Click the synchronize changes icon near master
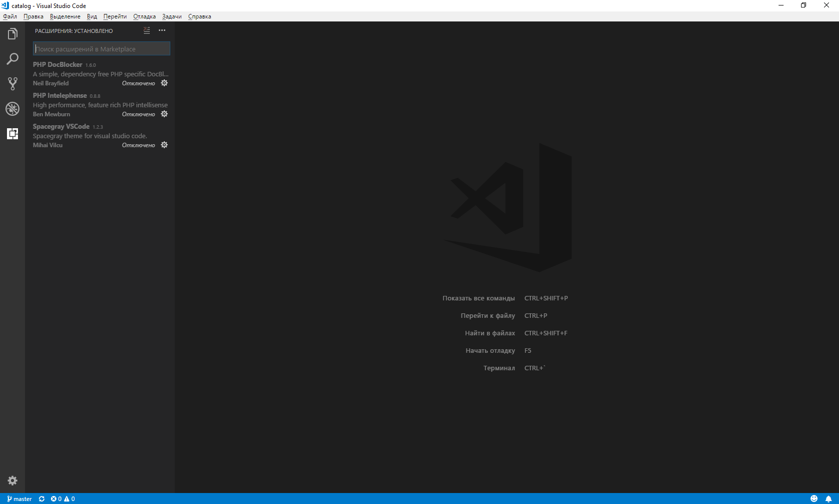Viewport: 839px width, 504px height. coord(41,499)
